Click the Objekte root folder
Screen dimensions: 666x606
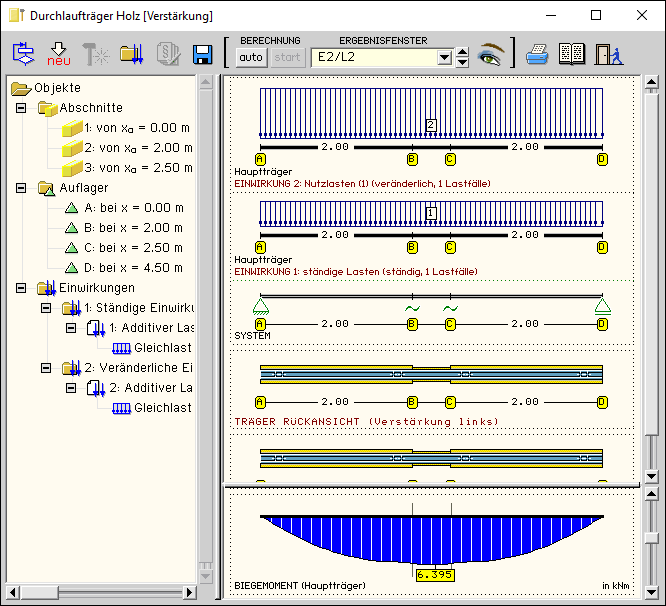[x=57, y=88]
